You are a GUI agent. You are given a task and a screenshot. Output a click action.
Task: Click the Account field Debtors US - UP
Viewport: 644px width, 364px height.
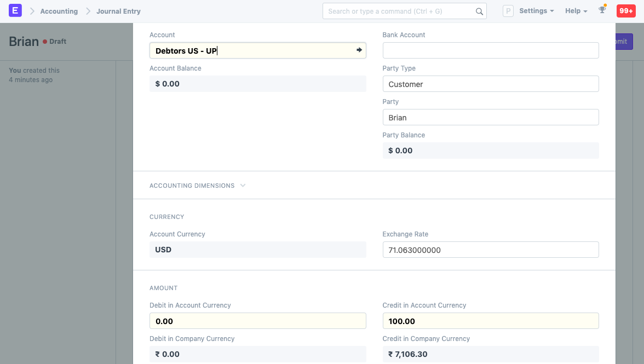click(x=252, y=51)
